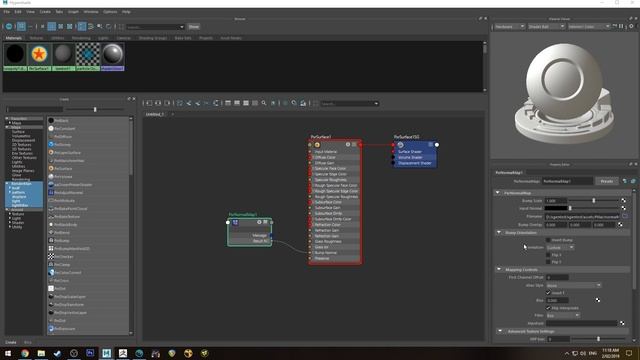640x360 pixels.
Task: Open Photoshop from taskbar
Action: click(90, 353)
